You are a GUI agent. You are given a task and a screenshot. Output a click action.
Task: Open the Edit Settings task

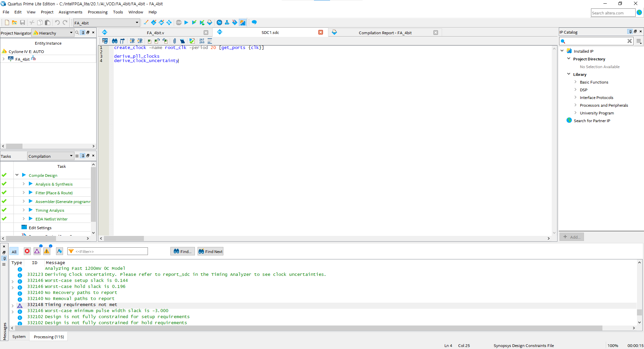40,228
